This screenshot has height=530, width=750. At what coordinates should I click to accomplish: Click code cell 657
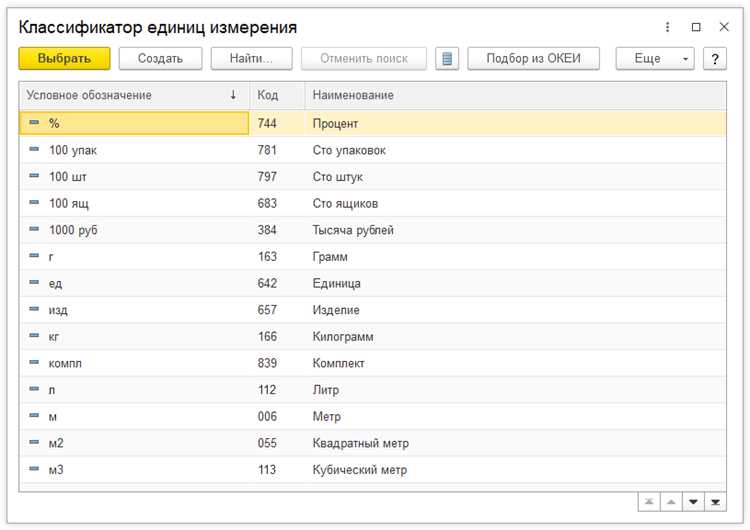coord(277,310)
